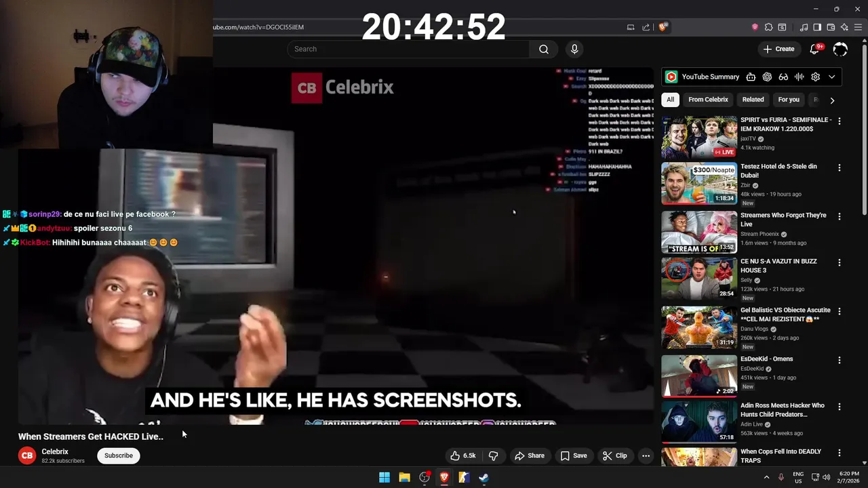868x488 pixels.
Task: Show more filter chips with right arrow
Action: [832, 100]
